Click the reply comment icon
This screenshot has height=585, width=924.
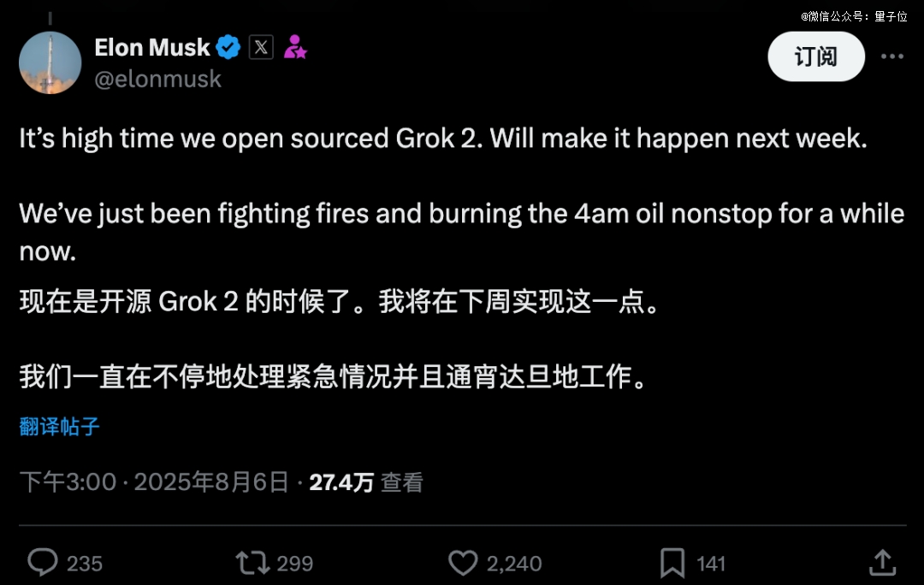tap(42, 563)
